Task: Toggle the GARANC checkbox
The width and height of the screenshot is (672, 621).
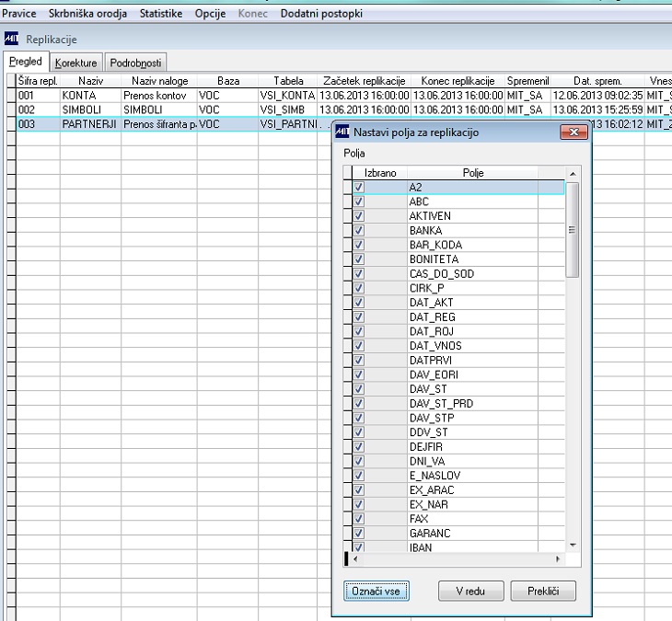Action: coord(359,534)
